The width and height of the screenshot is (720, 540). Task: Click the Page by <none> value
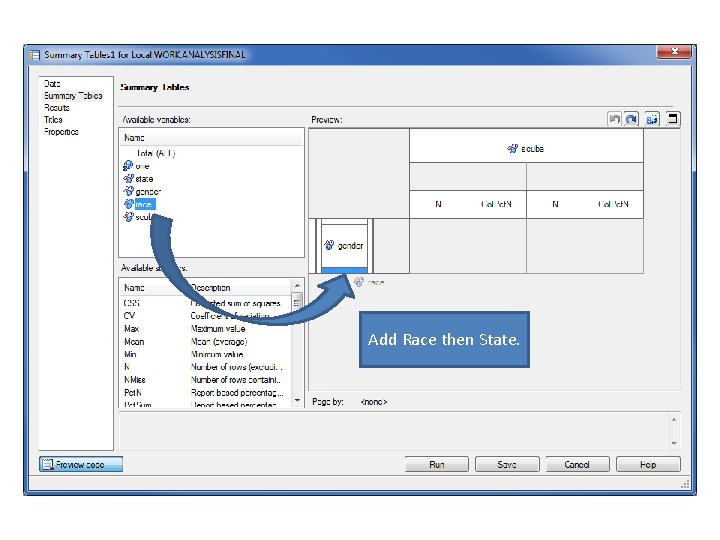tap(374, 402)
